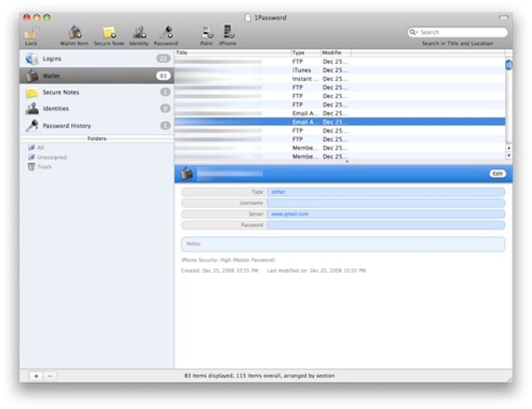
Task: Click the list scrollbar down arrow
Action: pyautogui.click(x=508, y=156)
